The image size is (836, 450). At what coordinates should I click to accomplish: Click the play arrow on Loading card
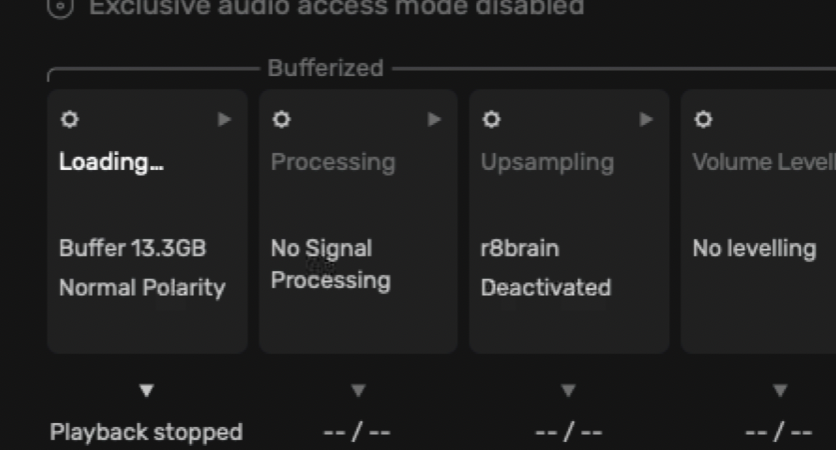click(x=224, y=119)
